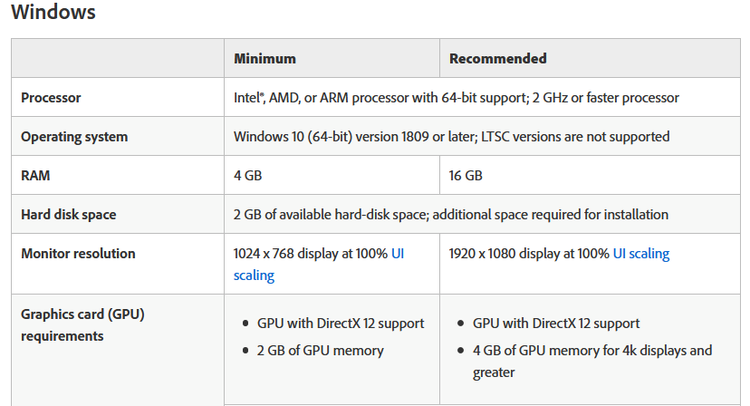This screenshot has height=406, width=750.
Task: Click the Windows section heading
Action: [53, 13]
